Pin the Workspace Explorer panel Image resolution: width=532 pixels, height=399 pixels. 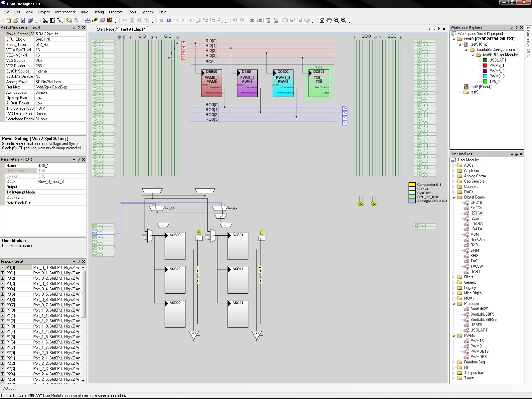(x=516, y=28)
